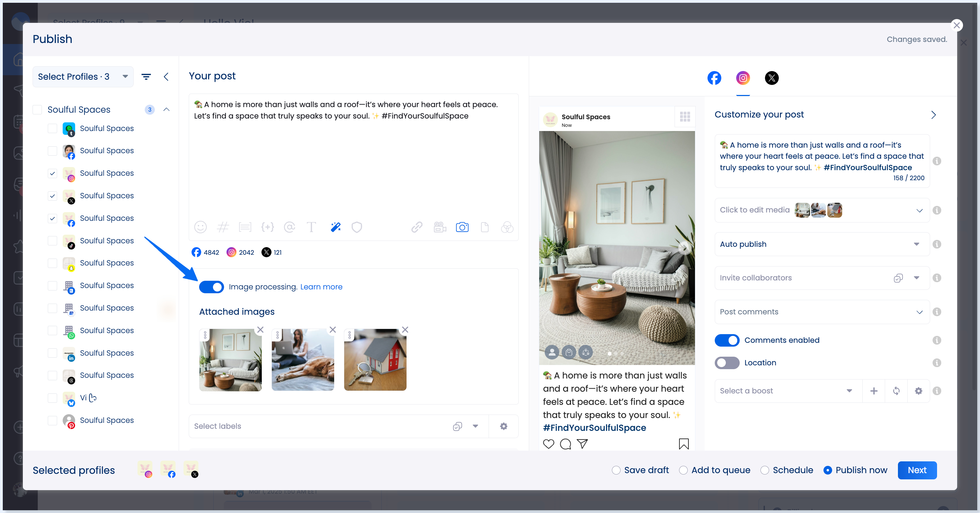Screen dimensions: 980x513
Task: Remove the first attached living room image
Action: point(260,330)
